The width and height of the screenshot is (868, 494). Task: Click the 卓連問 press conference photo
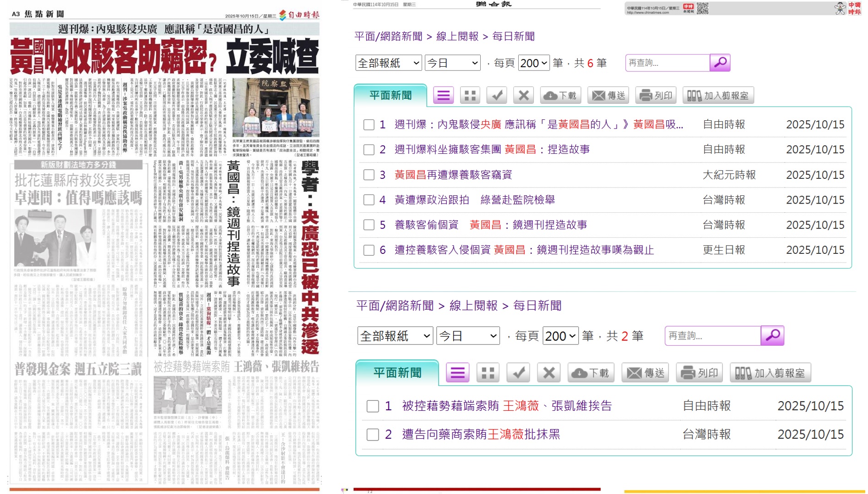(x=55, y=238)
